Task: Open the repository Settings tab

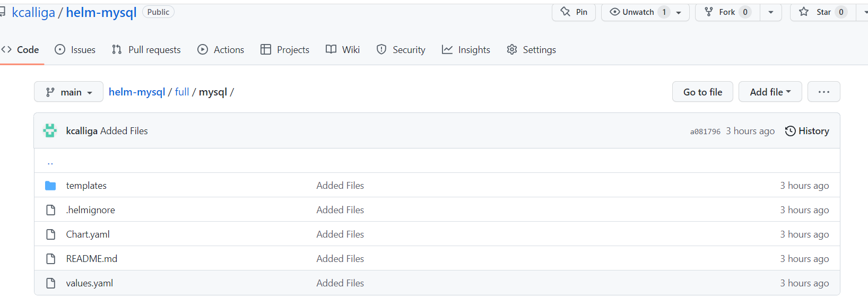Action: click(532, 49)
